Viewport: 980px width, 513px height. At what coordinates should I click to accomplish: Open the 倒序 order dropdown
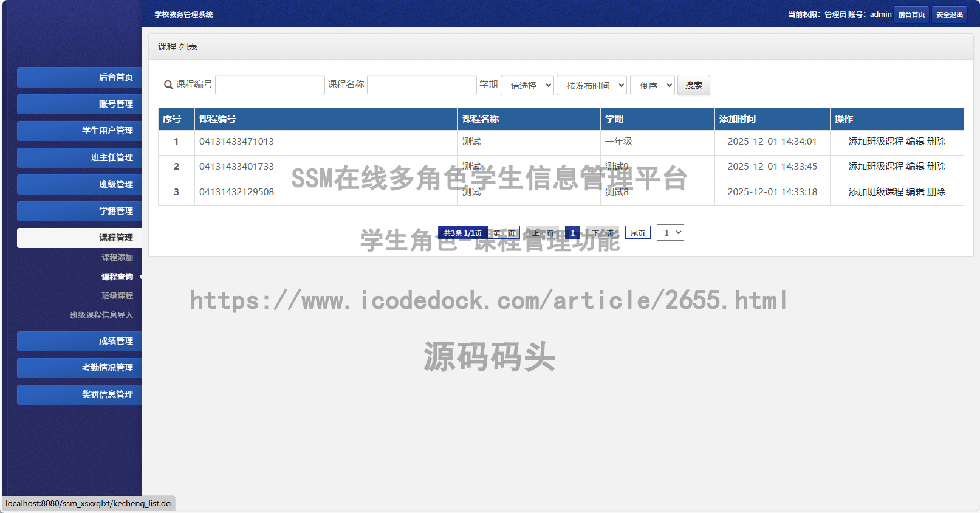[652, 86]
